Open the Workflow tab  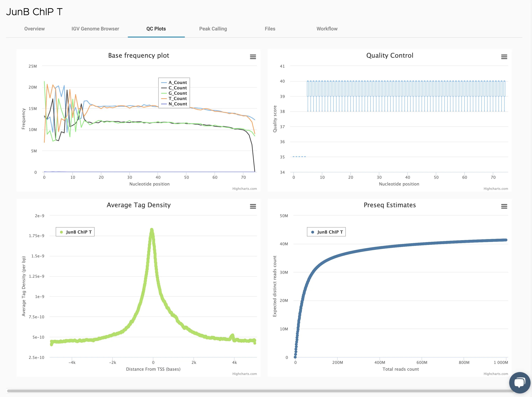(327, 29)
